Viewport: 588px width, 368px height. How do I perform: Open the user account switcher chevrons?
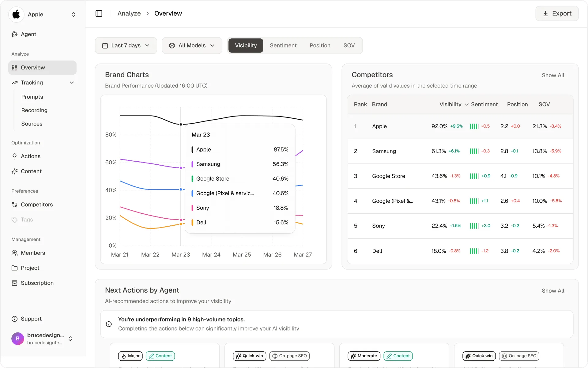(70, 339)
